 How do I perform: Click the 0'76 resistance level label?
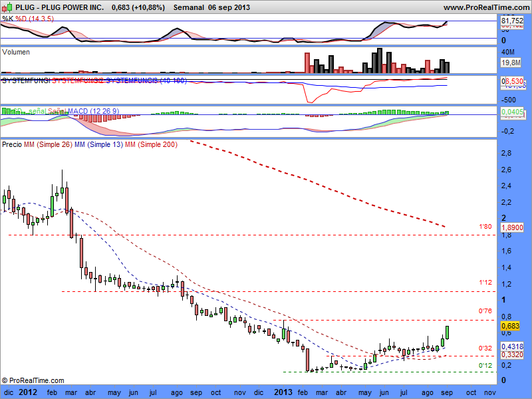(485, 311)
